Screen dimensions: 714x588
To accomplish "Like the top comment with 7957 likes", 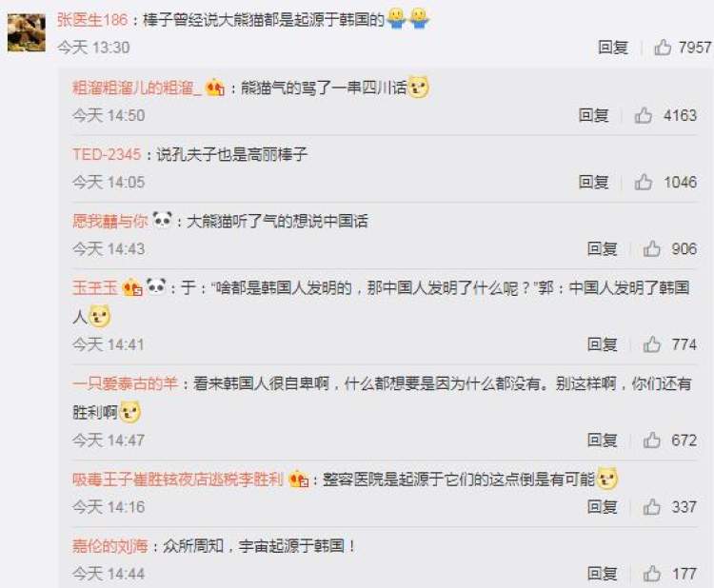I will pyautogui.click(x=663, y=47).
